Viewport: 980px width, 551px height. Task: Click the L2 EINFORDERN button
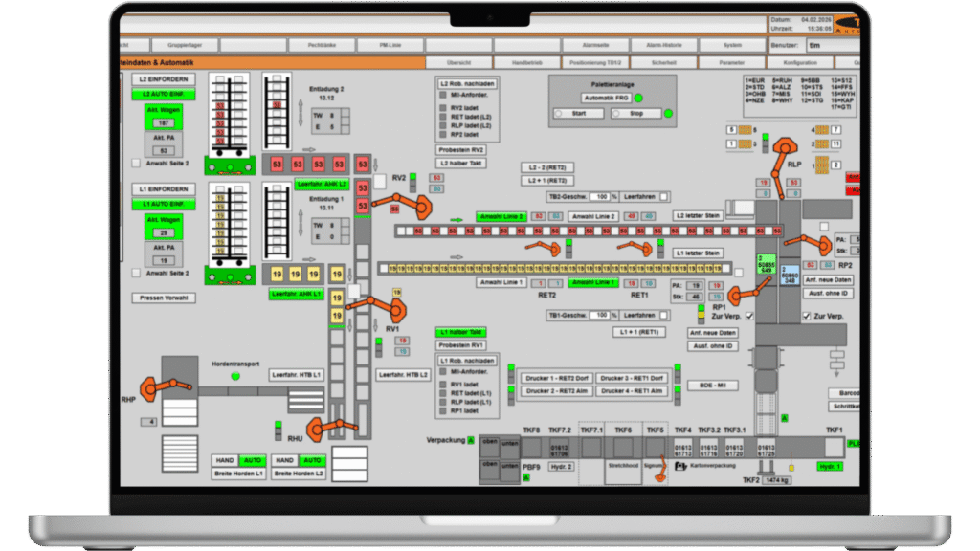(x=164, y=79)
